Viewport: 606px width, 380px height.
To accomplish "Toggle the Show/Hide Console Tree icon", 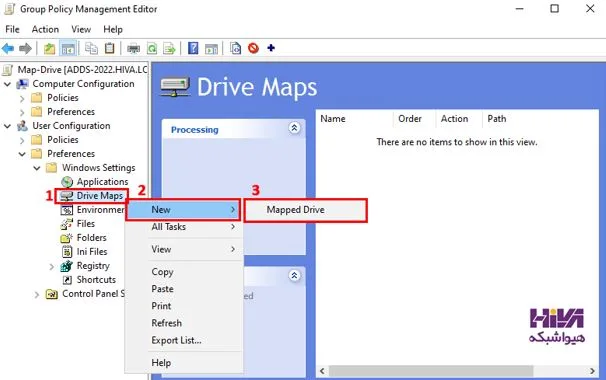I will click(68, 49).
